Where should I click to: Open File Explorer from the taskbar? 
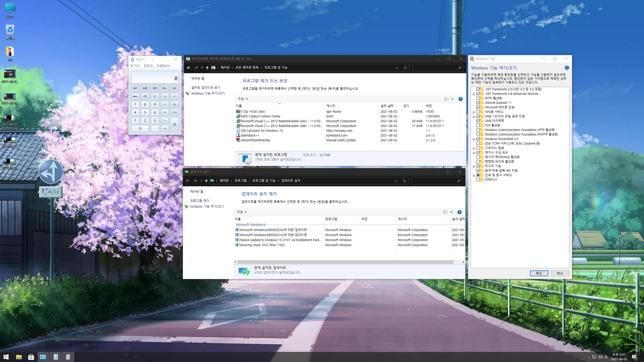[x=19, y=357]
